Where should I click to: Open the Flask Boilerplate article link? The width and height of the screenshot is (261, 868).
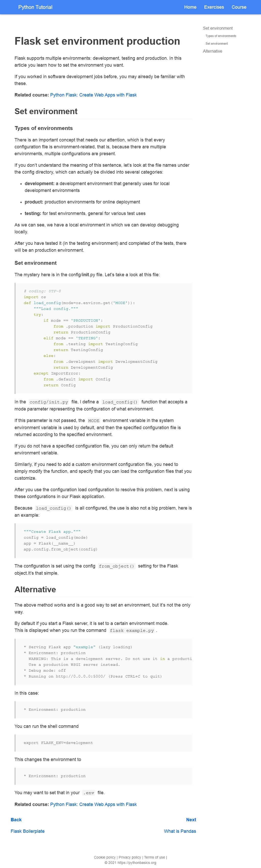[28, 831]
